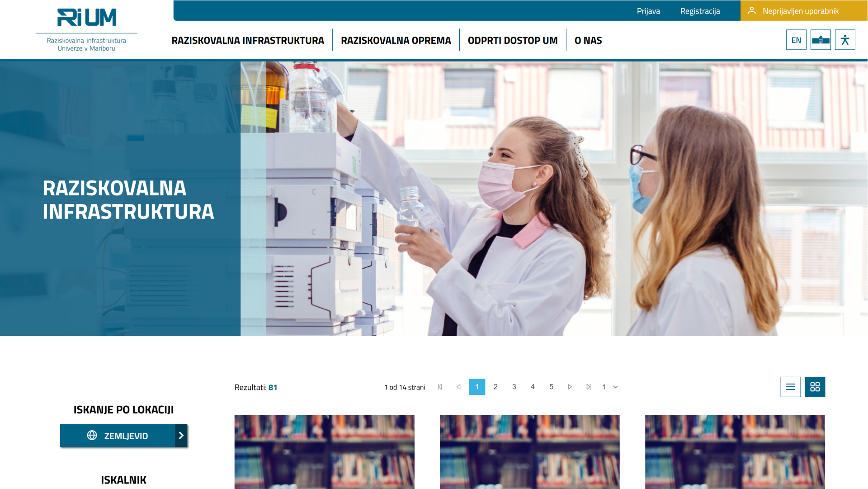Switch to grid view layout
Viewport: 868px width, 489px height.
point(815,387)
